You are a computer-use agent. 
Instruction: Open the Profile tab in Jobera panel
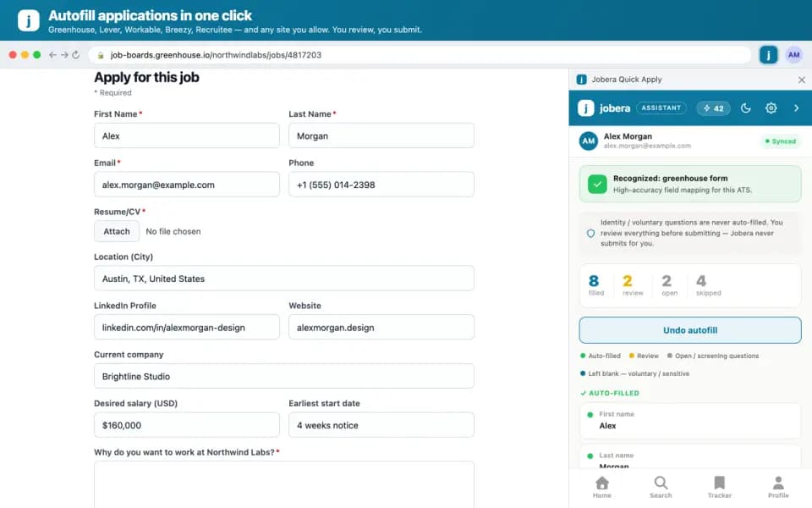[x=778, y=488]
